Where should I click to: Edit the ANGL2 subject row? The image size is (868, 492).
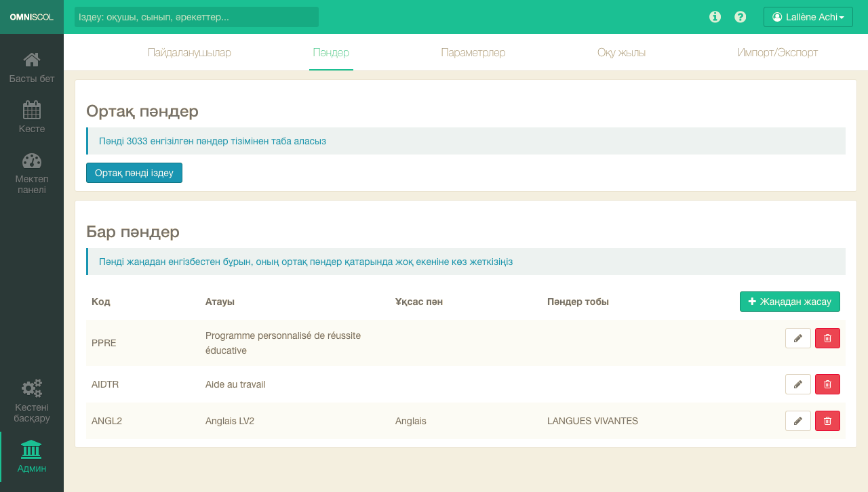pyautogui.click(x=797, y=421)
